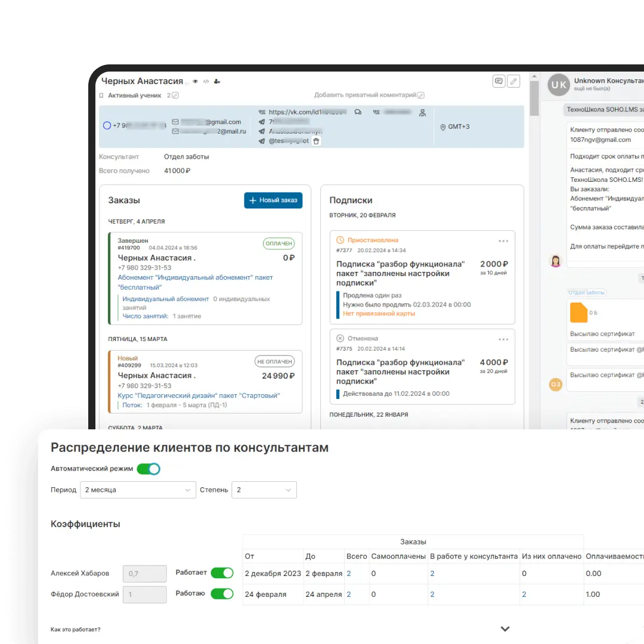
Task: Click the Нет привязанной карты link
Action: tap(379, 314)
